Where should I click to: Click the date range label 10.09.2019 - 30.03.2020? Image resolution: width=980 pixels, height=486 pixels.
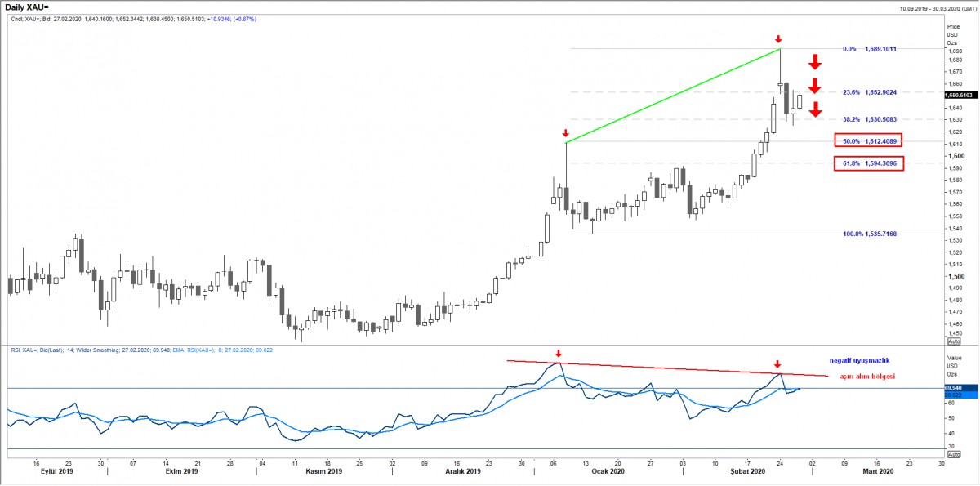931,7
